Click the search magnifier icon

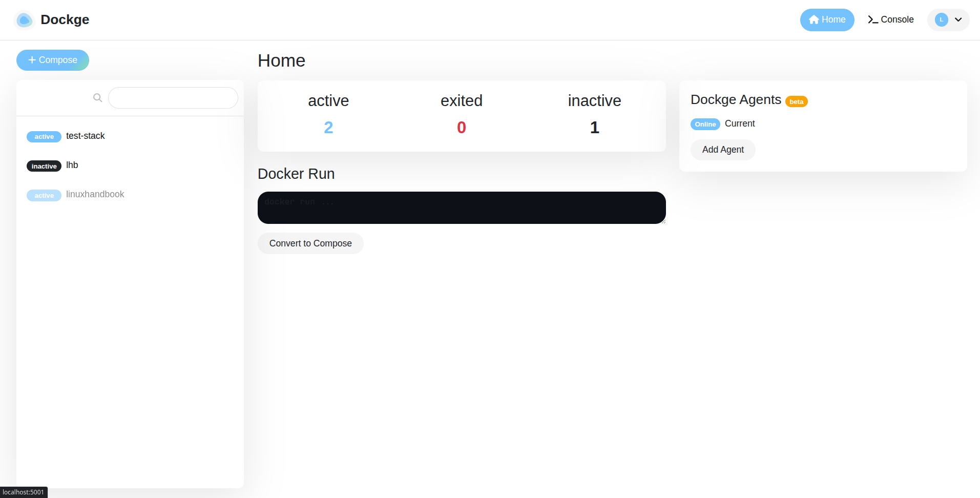(97, 97)
